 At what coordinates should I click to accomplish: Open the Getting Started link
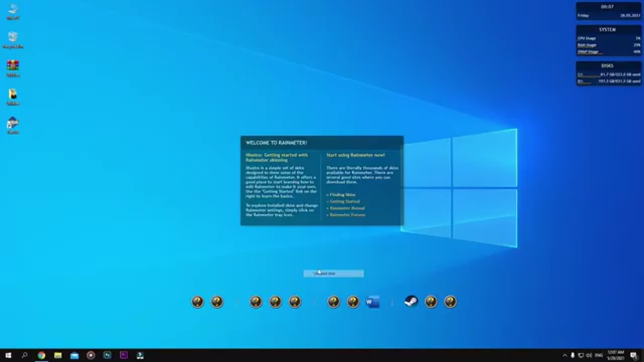coord(345,201)
